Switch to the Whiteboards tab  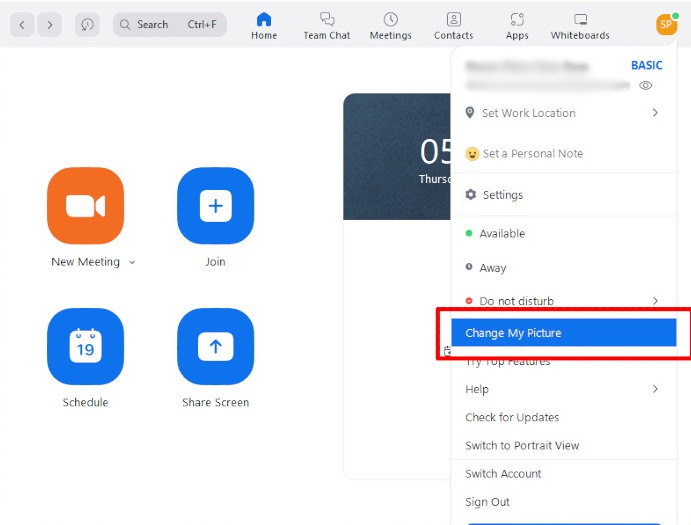click(580, 26)
